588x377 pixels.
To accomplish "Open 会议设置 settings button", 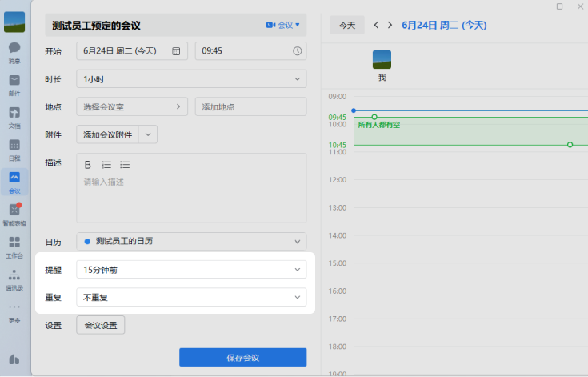I will pyautogui.click(x=101, y=325).
